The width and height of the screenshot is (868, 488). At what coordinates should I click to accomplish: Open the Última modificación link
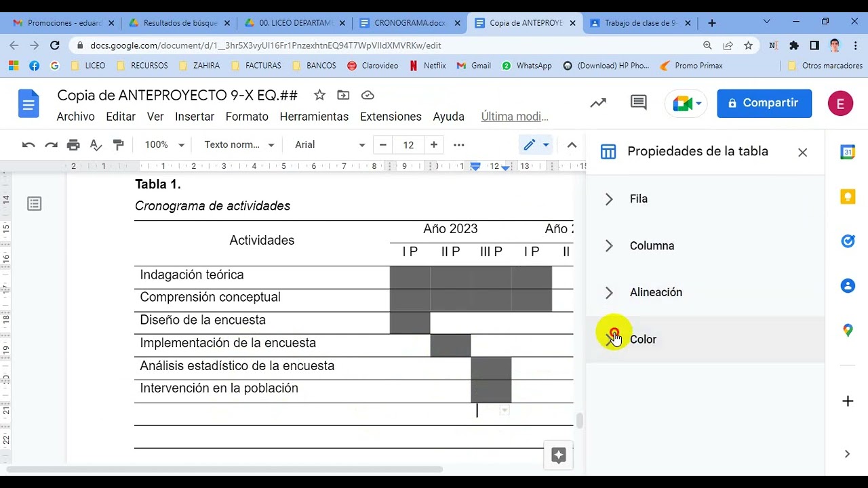point(515,117)
